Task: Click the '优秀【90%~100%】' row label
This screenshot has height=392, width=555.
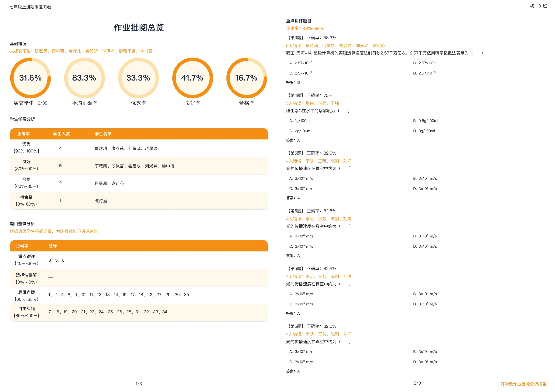Action: click(x=26, y=148)
